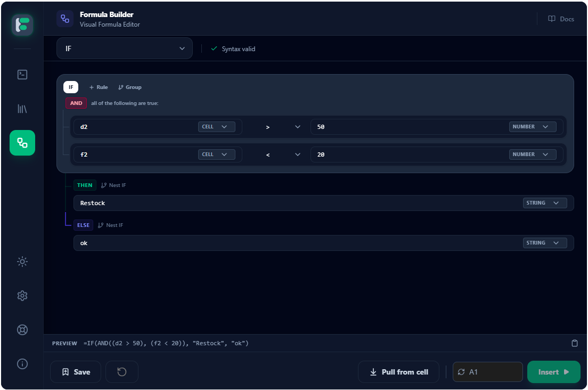This screenshot has width=588, height=390.
Task: Copy formula with preview clipboard icon
Action: point(574,343)
